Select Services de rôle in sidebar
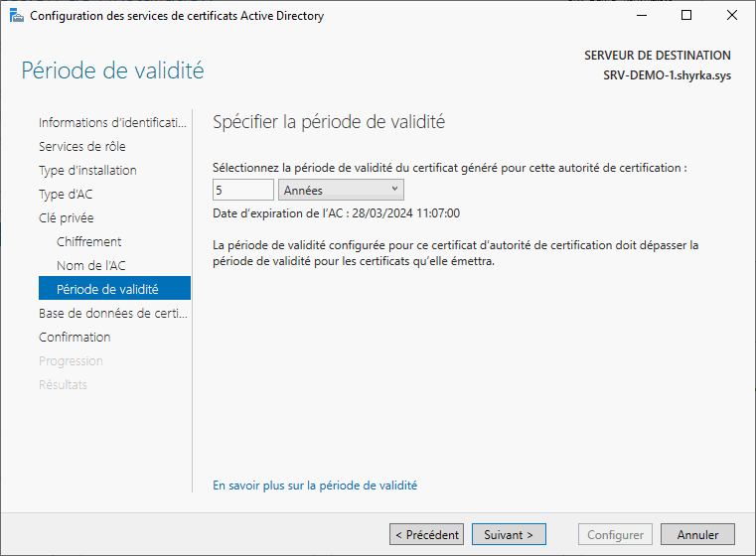 [81, 147]
